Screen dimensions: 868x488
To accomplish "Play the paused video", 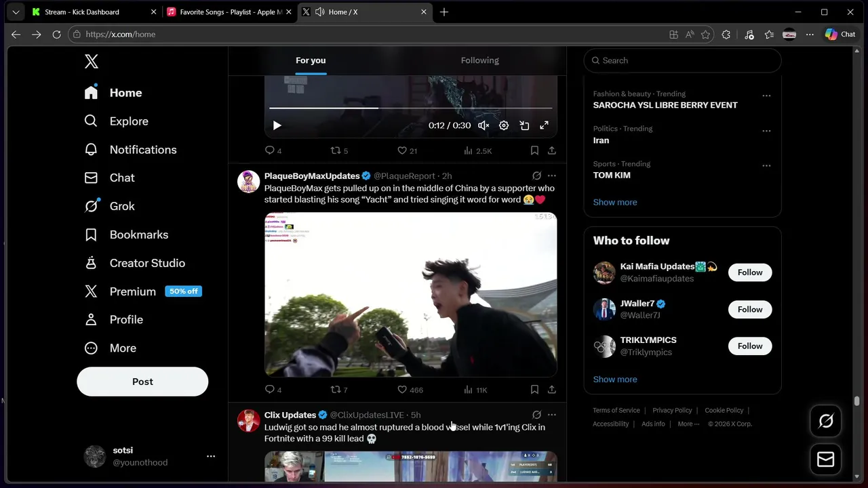I will coord(277,125).
